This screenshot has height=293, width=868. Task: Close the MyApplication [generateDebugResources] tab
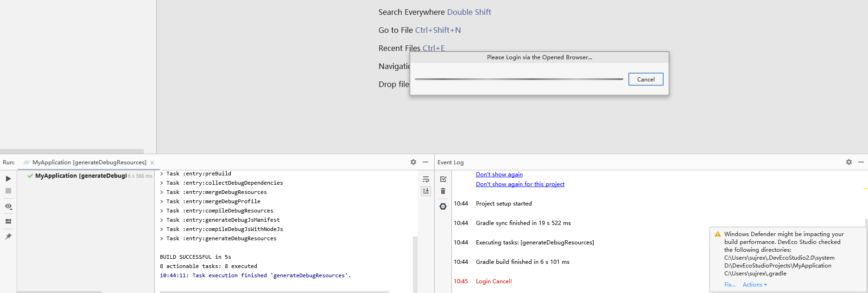pos(152,162)
